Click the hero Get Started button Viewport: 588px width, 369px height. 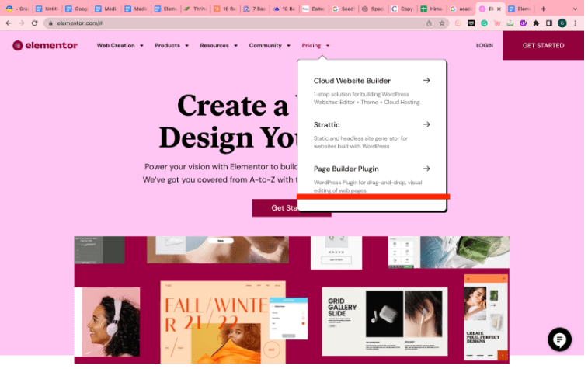(274, 207)
